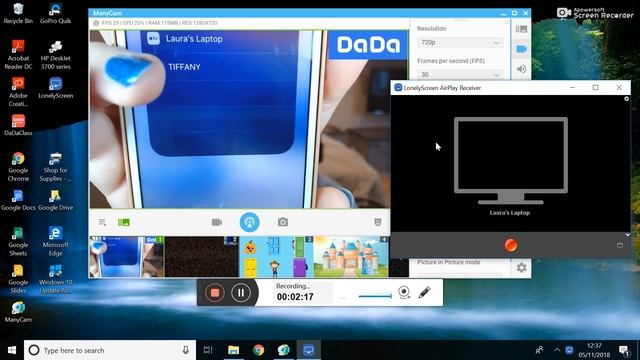Viewport: 640px width, 360px height.
Task: Select ManyCam pumpkin doors preset thumbnail
Action: point(276,257)
